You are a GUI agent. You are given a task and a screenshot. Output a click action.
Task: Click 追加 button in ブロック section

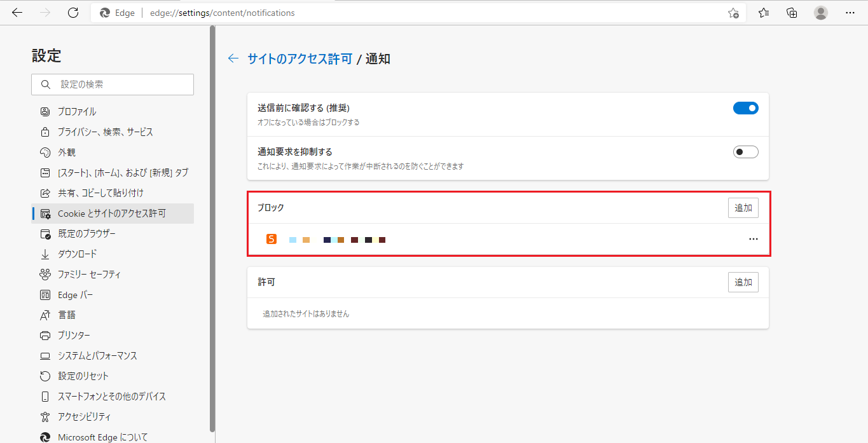pos(743,208)
